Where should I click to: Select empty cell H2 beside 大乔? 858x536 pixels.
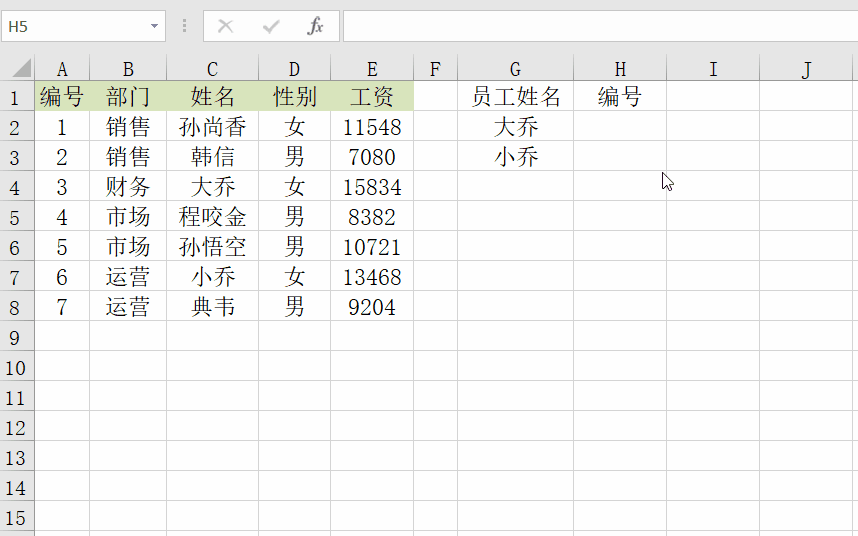620,127
